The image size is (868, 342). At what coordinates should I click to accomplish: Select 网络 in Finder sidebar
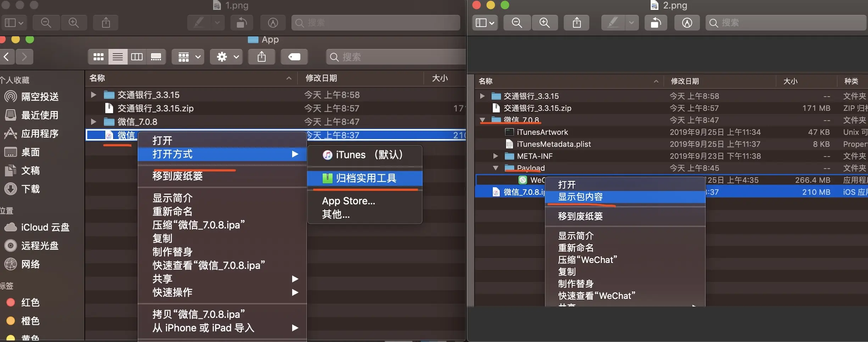(x=22, y=264)
